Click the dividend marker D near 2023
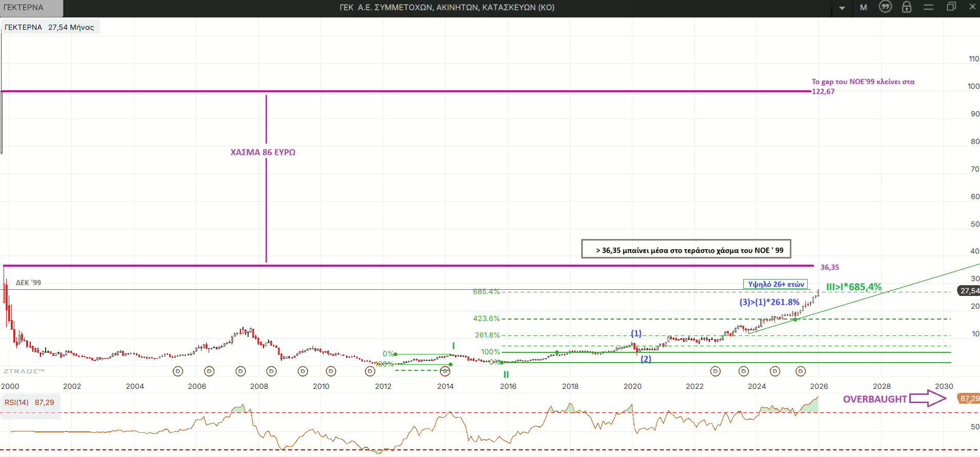Image resolution: width=980 pixels, height=457 pixels. [x=744, y=371]
